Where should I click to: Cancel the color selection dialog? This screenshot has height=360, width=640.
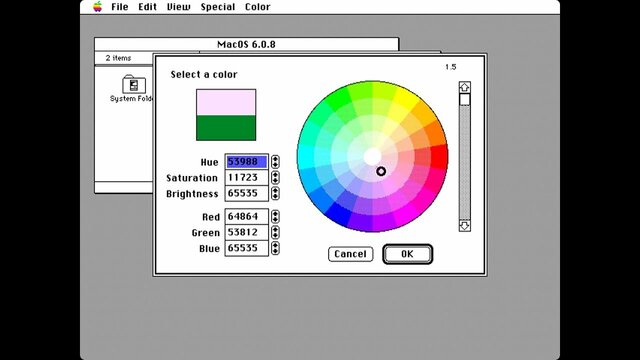pyautogui.click(x=351, y=254)
